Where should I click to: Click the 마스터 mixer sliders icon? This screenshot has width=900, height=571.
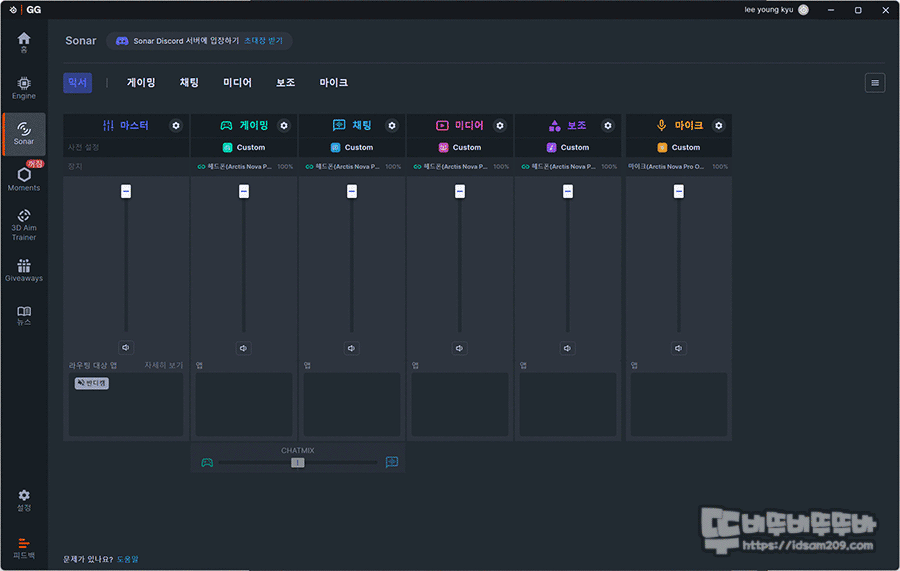[108, 125]
